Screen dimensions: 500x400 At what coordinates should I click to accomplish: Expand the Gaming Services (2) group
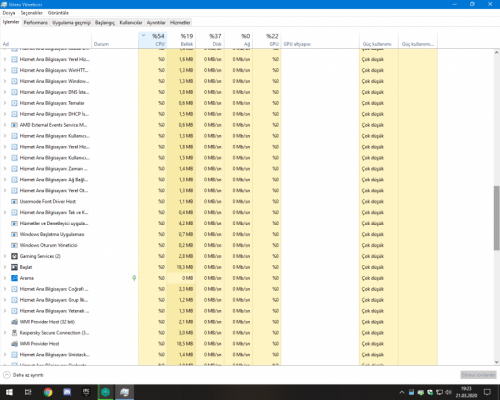(5, 256)
